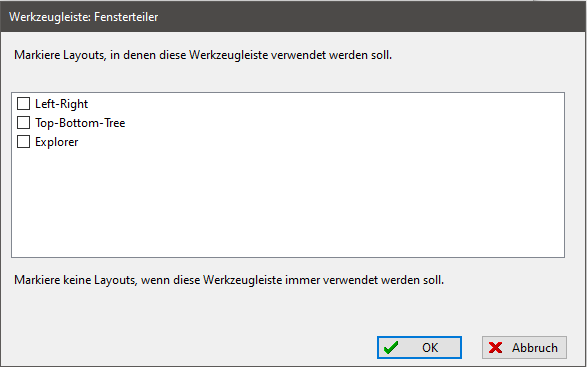Screen dimensions: 587x367
Task: Click the 'OK' text label on the button
Action: coord(430,348)
